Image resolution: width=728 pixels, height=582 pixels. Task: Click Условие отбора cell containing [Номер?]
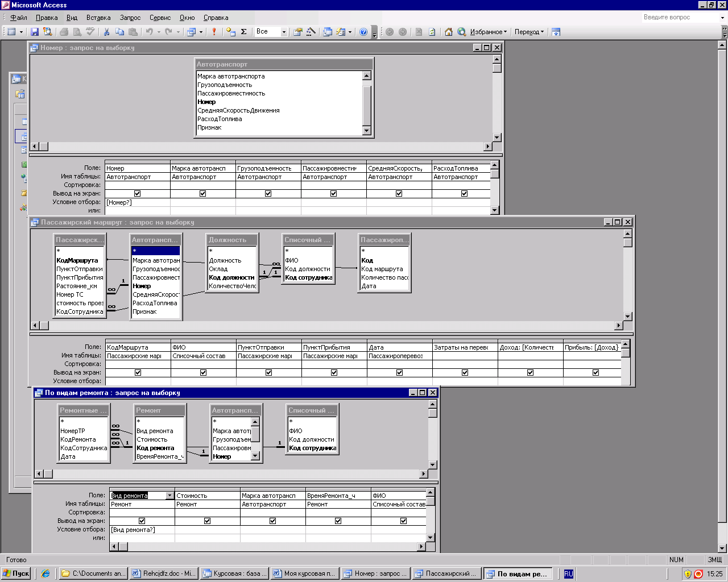[137, 202]
